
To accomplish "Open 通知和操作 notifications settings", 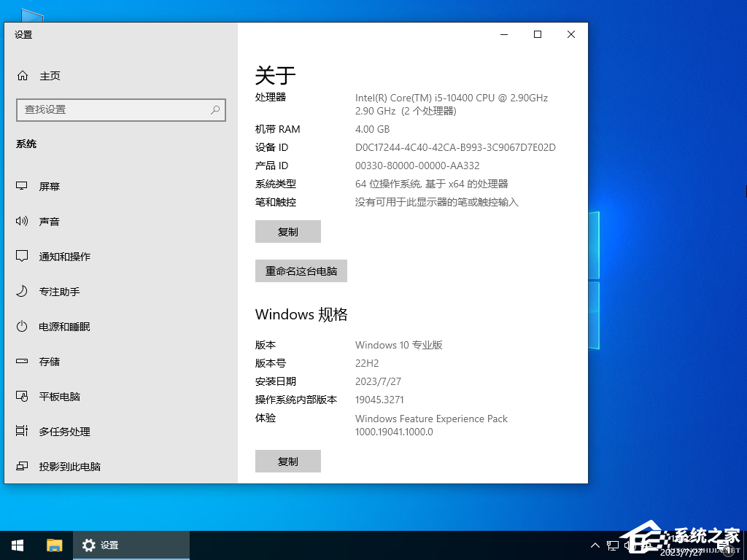I will [64, 256].
